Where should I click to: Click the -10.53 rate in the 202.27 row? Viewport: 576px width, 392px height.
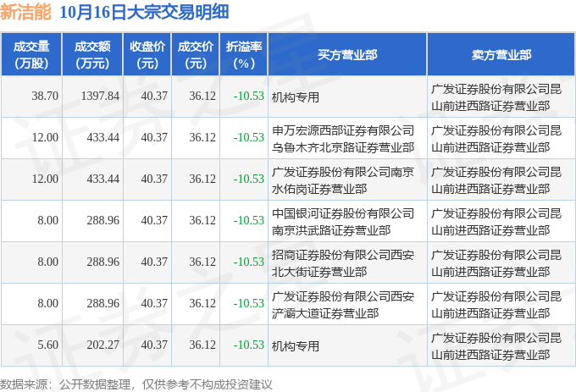[249, 345]
